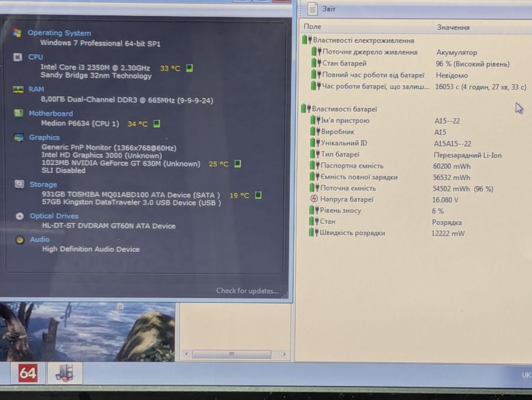Screen dimensions: 532x400
Task: Open the RAM section link
Action: pos(36,89)
